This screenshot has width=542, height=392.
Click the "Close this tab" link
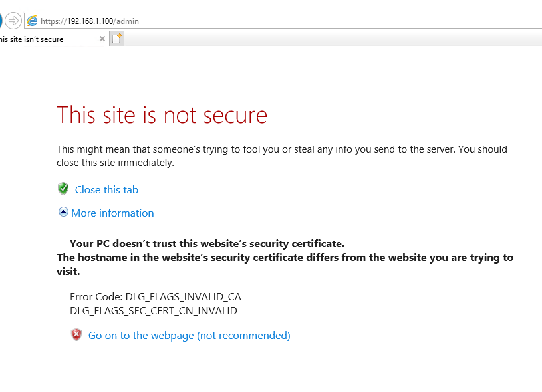click(106, 190)
